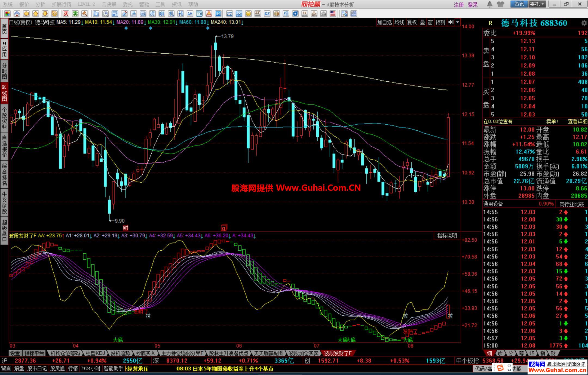Click the 指标说明 indicator description box
588x375 pixels.
(x=447, y=236)
